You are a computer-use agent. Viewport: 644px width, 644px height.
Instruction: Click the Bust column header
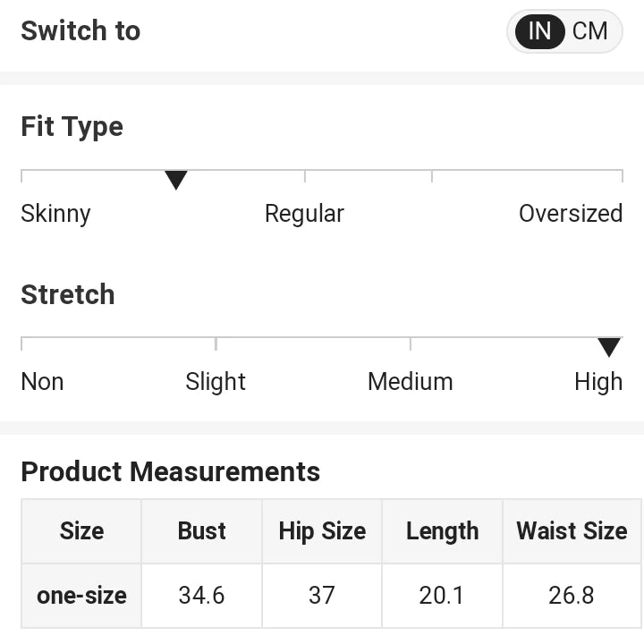202,531
